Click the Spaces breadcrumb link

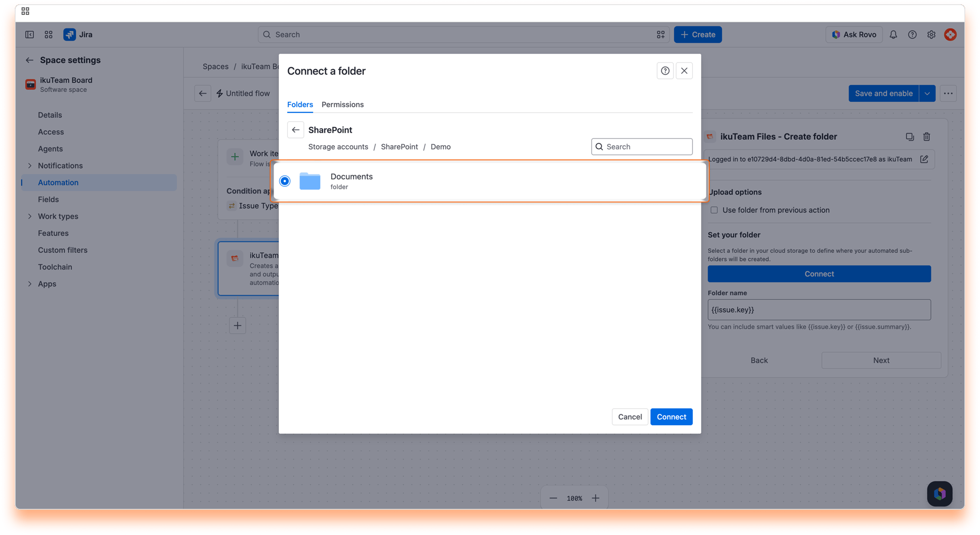[x=215, y=66]
